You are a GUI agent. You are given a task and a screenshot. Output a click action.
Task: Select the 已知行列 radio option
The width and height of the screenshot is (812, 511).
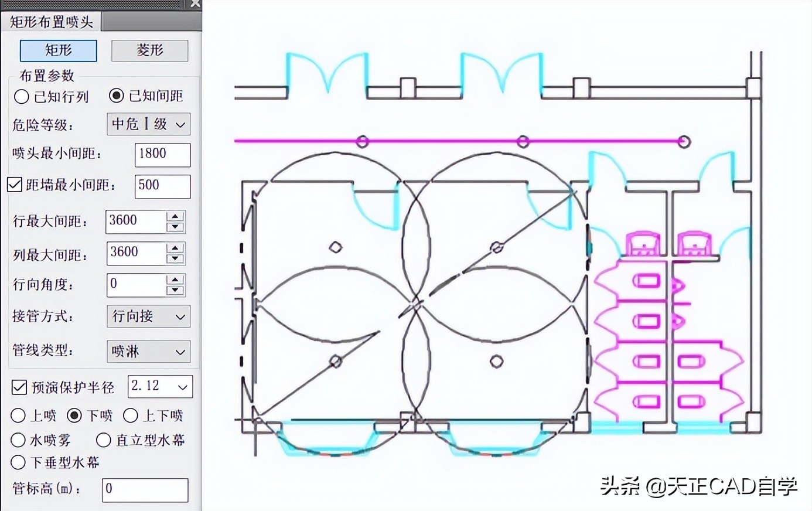coord(21,97)
